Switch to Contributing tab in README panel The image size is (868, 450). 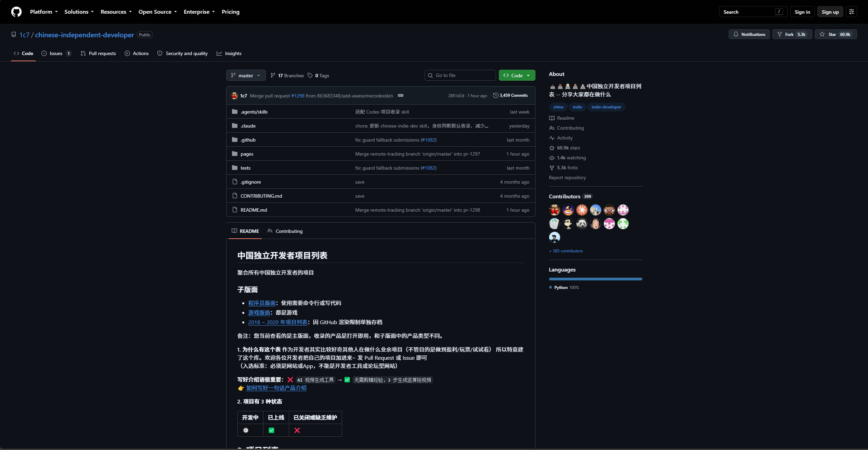click(x=285, y=231)
